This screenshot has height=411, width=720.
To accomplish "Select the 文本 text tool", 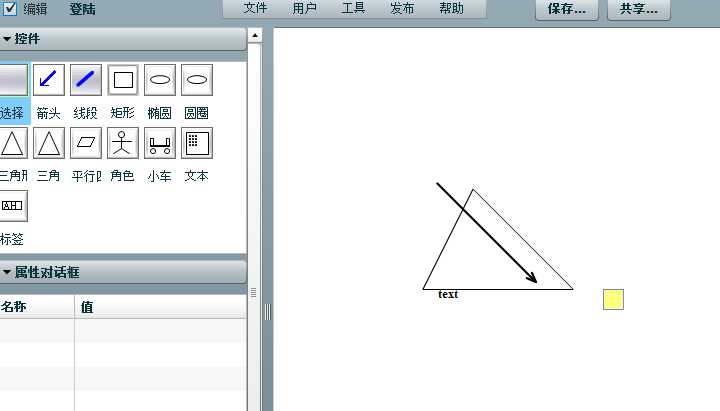I will pyautogui.click(x=197, y=143).
